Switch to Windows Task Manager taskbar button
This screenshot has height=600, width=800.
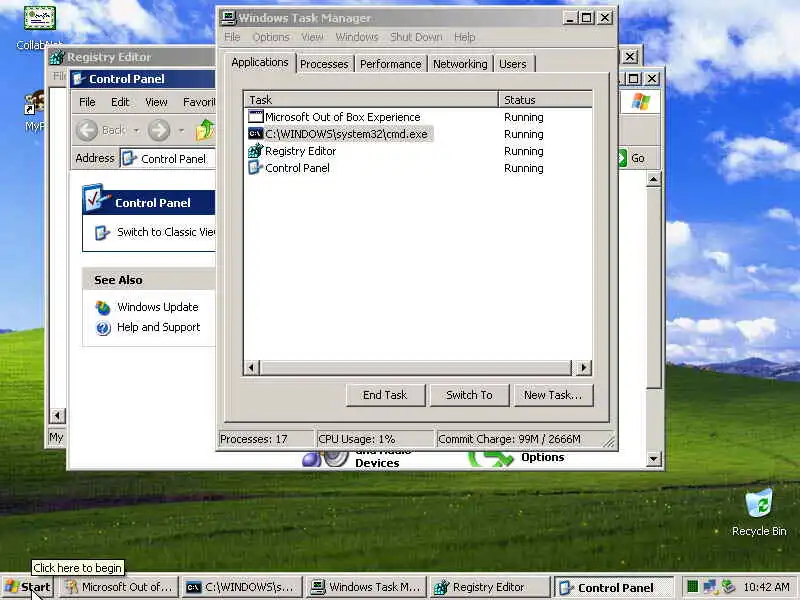tap(366, 587)
